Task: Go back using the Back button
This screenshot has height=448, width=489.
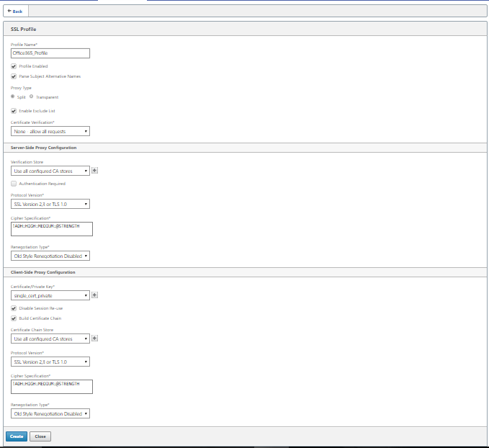Action: 16,12
